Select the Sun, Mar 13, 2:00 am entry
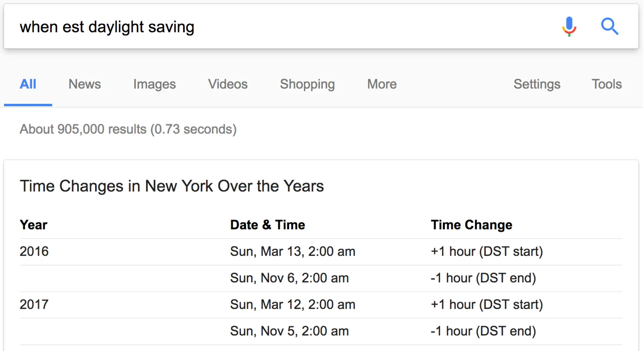644x351 pixels. (293, 251)
